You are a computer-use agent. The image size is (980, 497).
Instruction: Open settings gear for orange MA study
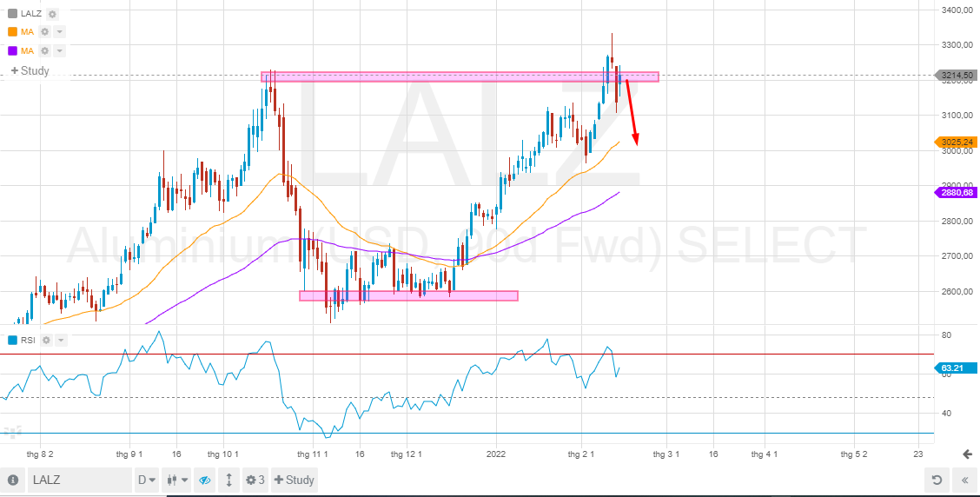(45, 32)
